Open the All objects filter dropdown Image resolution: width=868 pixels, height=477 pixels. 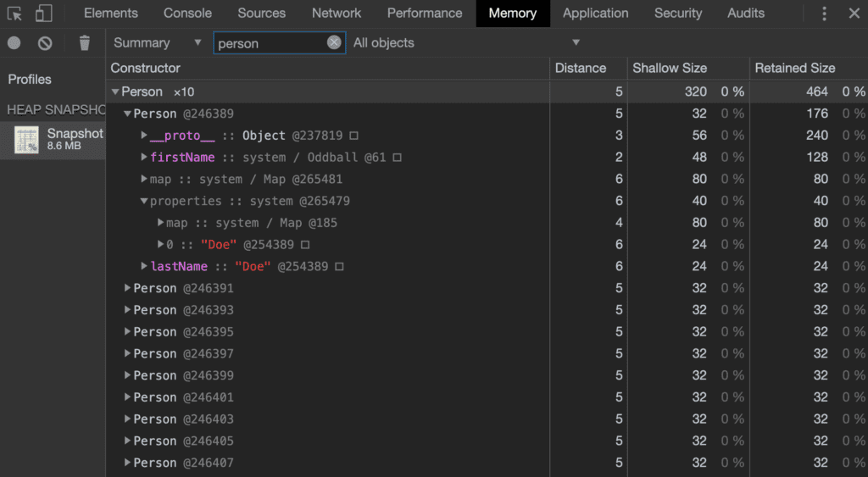[x=466, y=43]
